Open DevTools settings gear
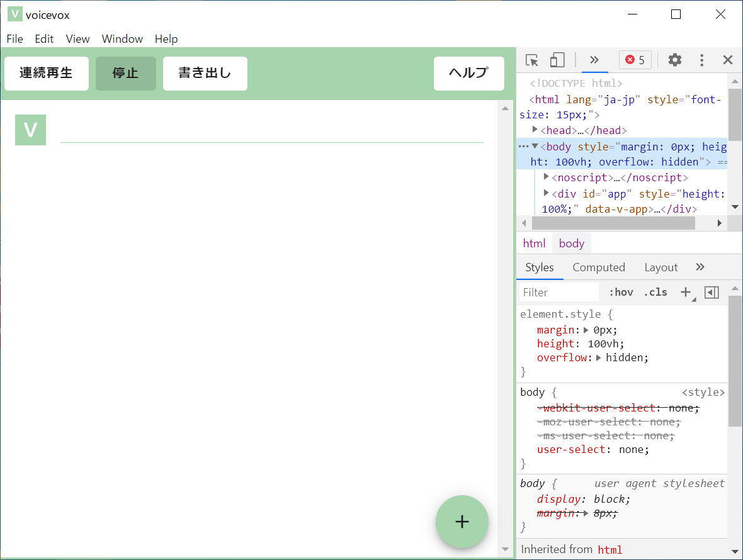Screen dimensions: 743x560 tap(674, 60)
